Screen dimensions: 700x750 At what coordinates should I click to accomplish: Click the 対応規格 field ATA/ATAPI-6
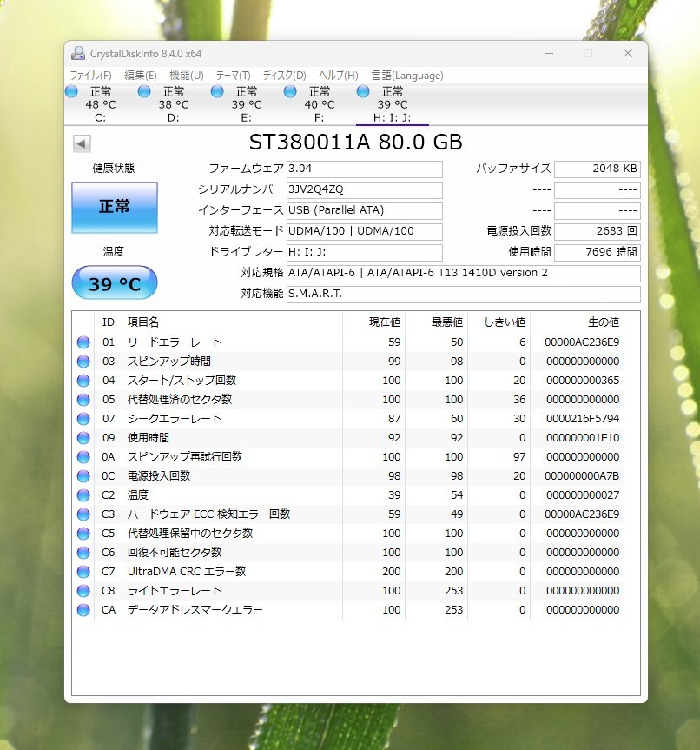[463, 273]
